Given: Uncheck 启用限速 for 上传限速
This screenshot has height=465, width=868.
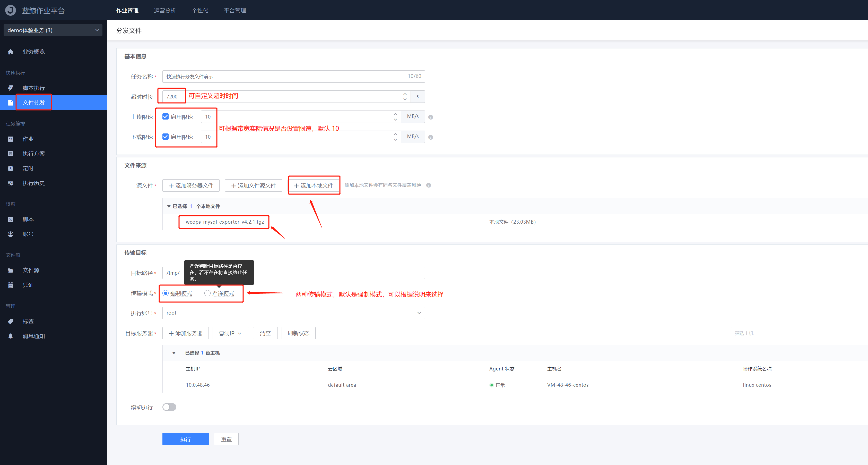Looking at the screenshot, I should tap(166, 117).
